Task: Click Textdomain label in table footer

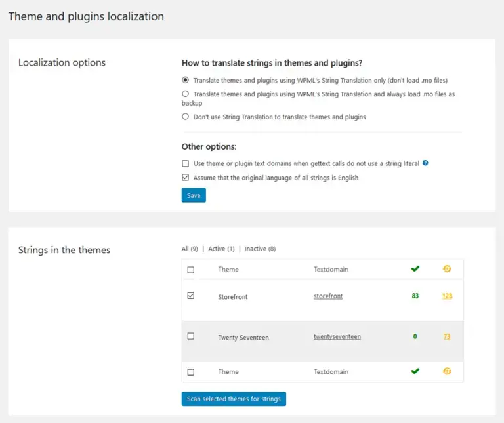Action: [x=331, y=372]
